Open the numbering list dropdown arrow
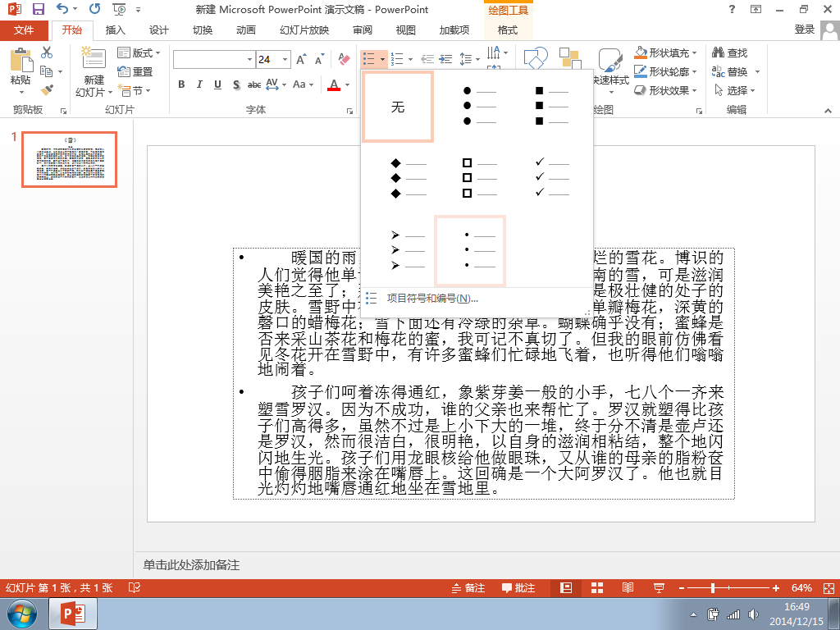The height and width of the screenshot is (630, 840). [x=410, y=59]
